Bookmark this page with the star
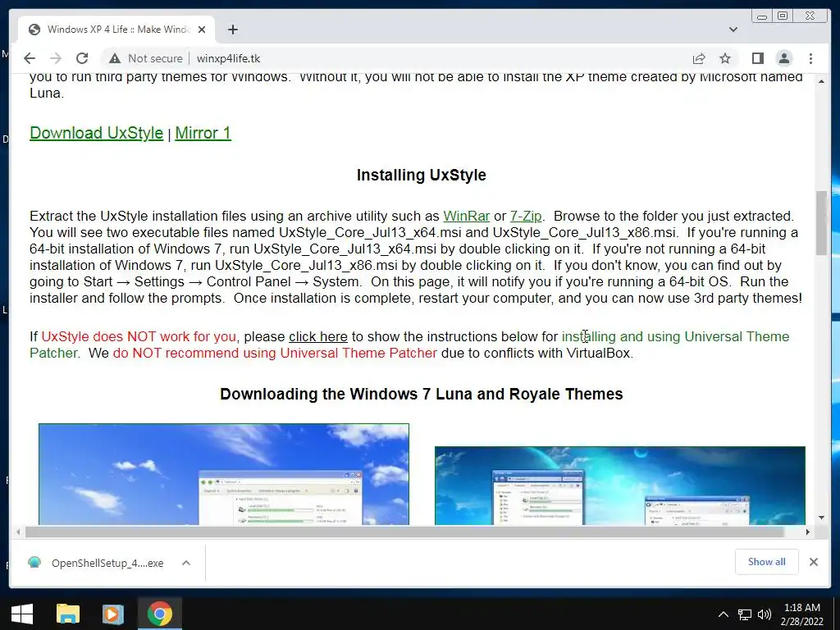 [725, 58]
